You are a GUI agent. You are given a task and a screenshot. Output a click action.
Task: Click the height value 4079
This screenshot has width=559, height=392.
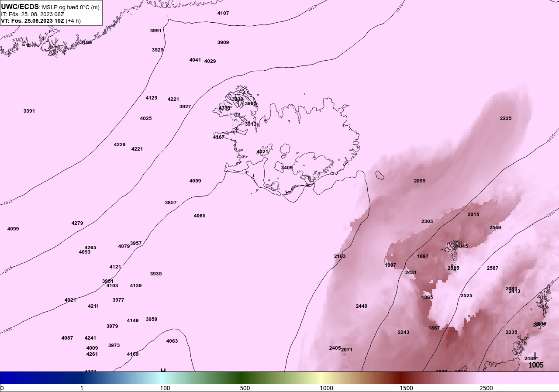click(x=124, y=246)
